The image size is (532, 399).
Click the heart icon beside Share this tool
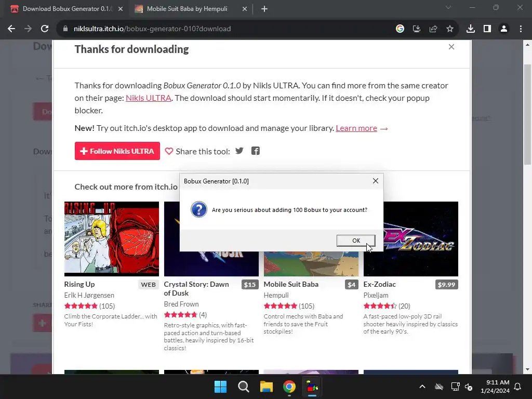coord(169,151)
